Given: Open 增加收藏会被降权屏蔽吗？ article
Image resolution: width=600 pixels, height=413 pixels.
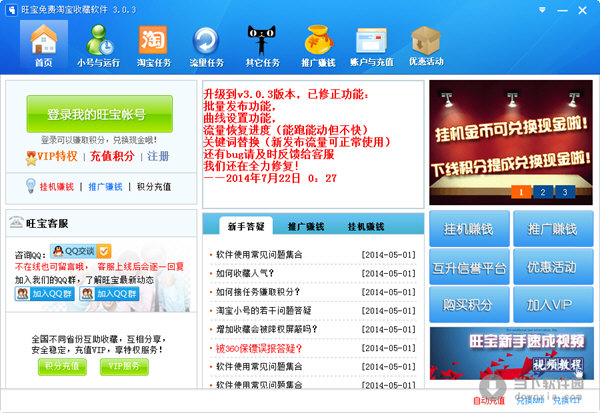Looking at the screenshot, I should [267, 330].
